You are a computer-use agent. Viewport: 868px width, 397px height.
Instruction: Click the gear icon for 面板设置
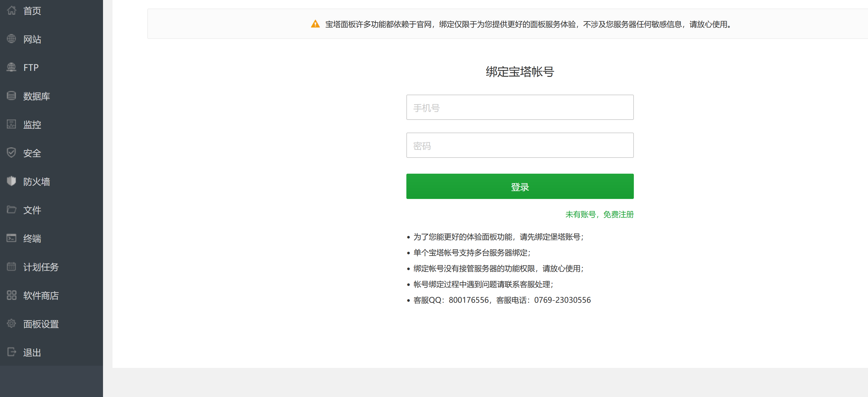pos(11,324)
